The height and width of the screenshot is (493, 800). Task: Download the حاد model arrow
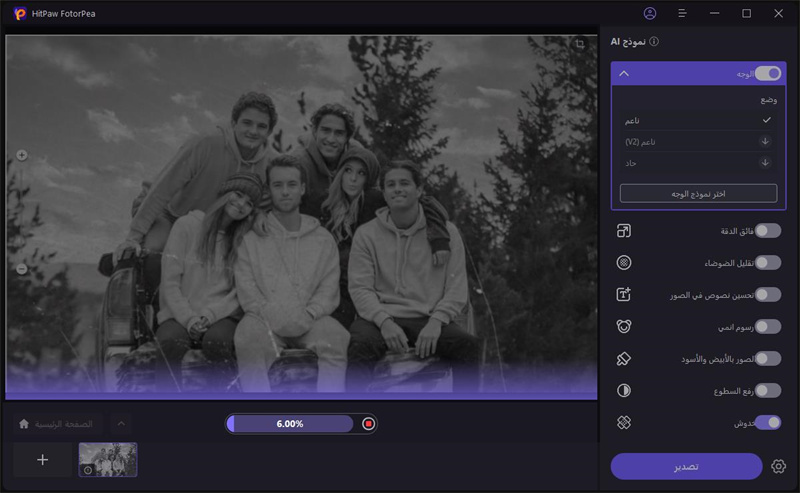coord(765,163)
